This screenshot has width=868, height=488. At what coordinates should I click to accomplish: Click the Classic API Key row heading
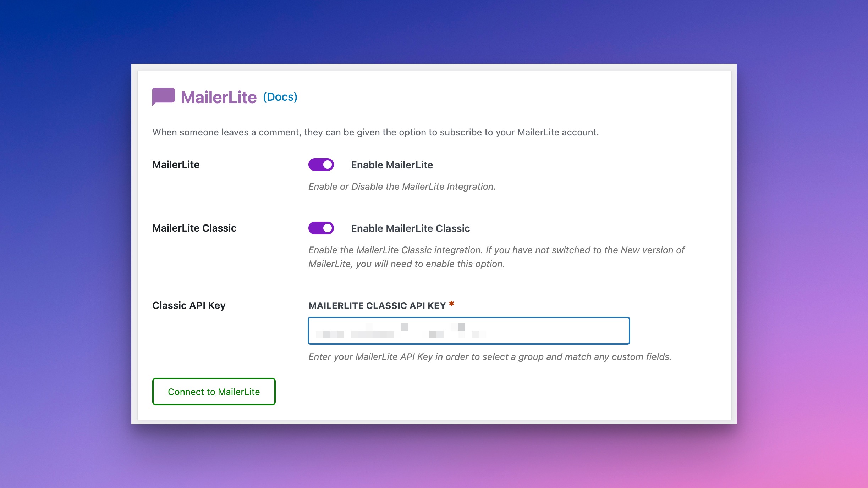click(x=189, y=305)
